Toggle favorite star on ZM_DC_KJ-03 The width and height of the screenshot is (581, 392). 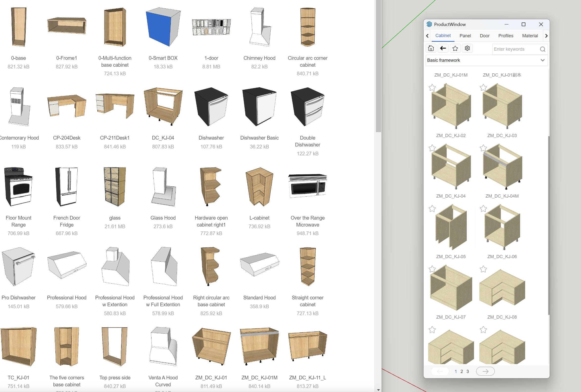coord(483,148)
